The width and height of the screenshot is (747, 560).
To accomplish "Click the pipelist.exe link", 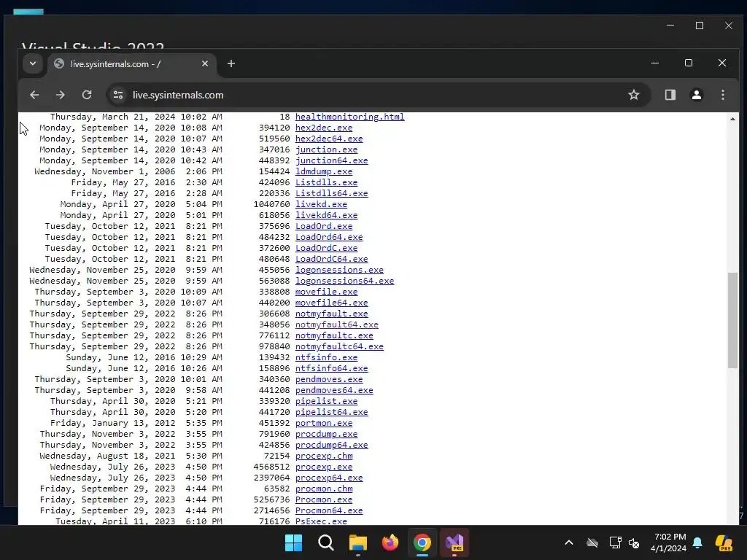I will 326,402.
